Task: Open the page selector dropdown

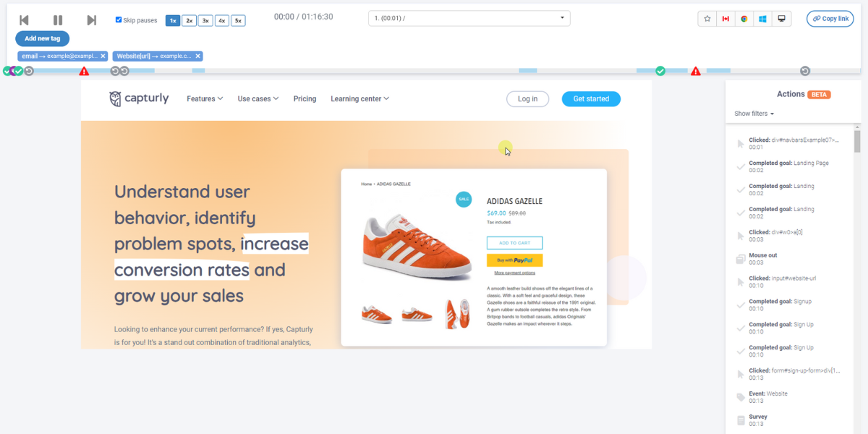Action: coord(469,18)
